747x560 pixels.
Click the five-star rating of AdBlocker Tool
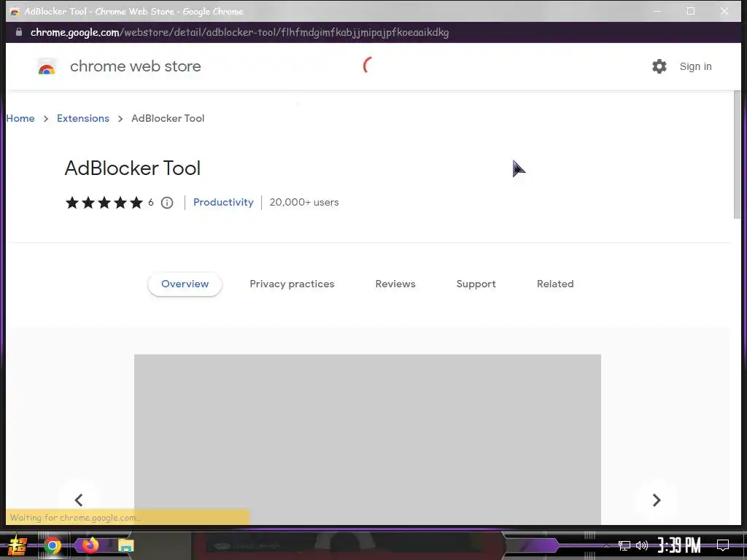(x=104, y=203)
